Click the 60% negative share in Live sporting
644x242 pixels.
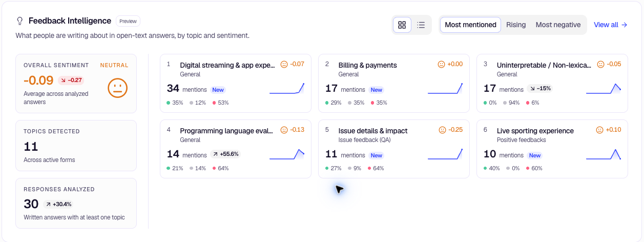point(534,168)
